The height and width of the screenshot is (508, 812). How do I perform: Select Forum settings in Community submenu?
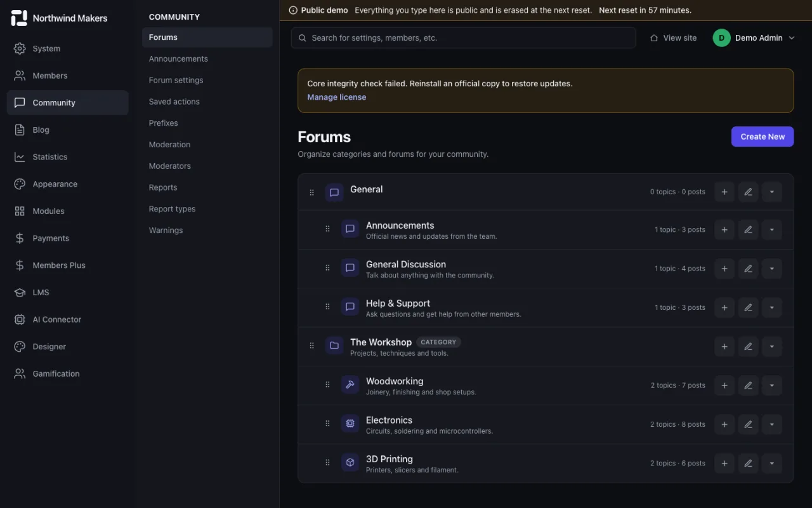(x=207, y=80)
